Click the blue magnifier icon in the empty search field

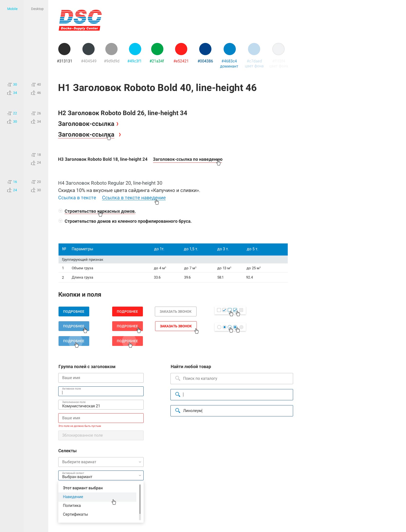point(178,394)
